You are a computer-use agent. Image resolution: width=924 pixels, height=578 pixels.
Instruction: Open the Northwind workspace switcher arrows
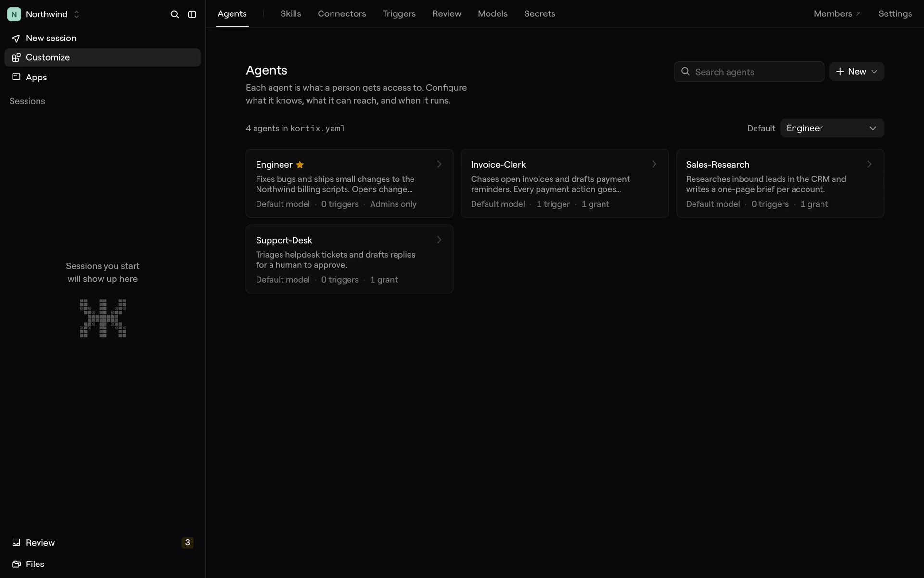(x=77, y=14)
